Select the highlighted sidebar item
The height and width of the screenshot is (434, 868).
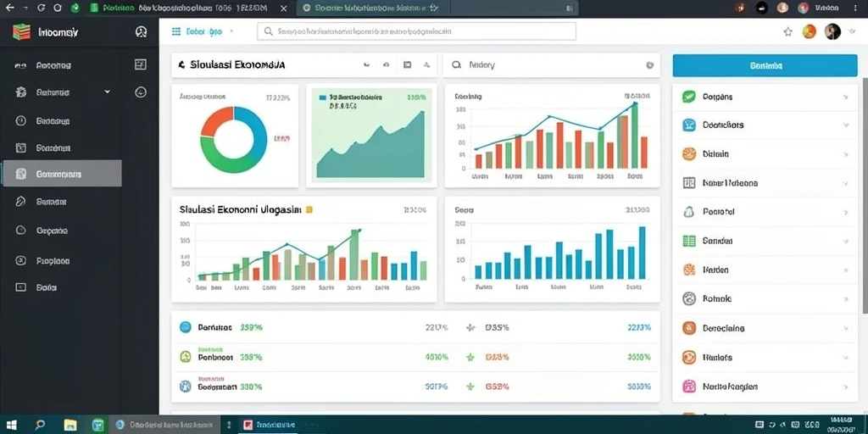click(x=62, y=173)
